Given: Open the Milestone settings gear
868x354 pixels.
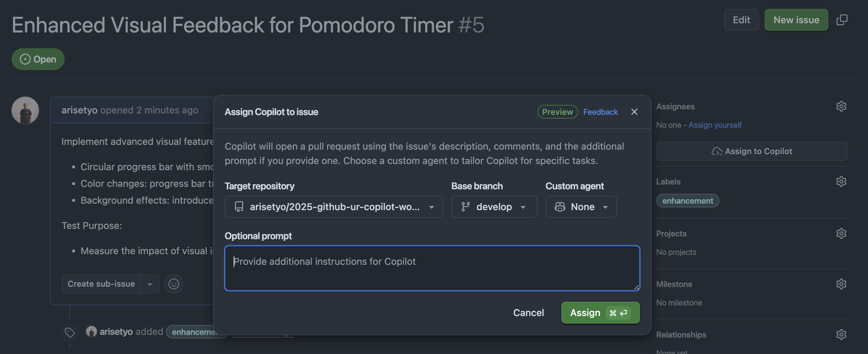Looking at the screenshot, I should coord(841,284).
